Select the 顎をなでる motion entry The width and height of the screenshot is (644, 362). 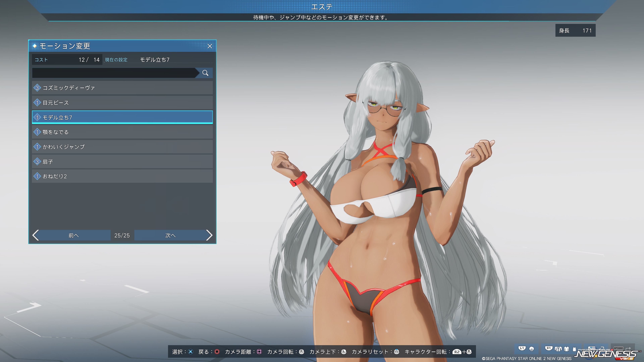[122, 132]
